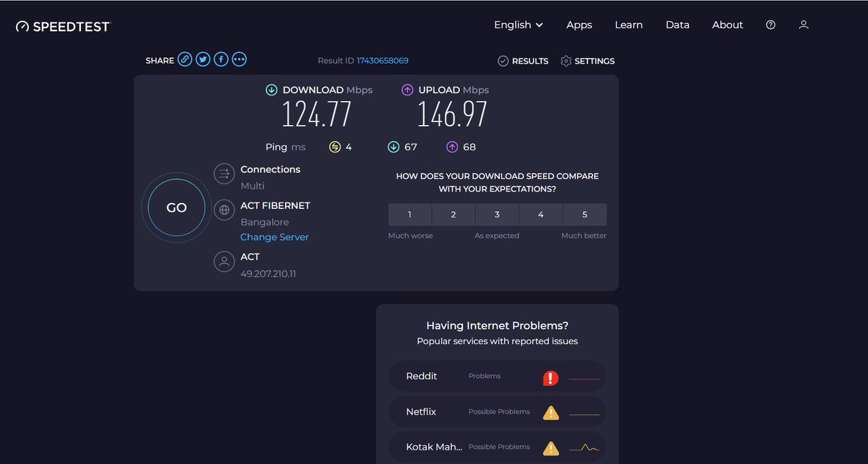Viewport: 868px width, 464px height.
Task: Open the English language dropdown
Action: (x=518, y=25)
